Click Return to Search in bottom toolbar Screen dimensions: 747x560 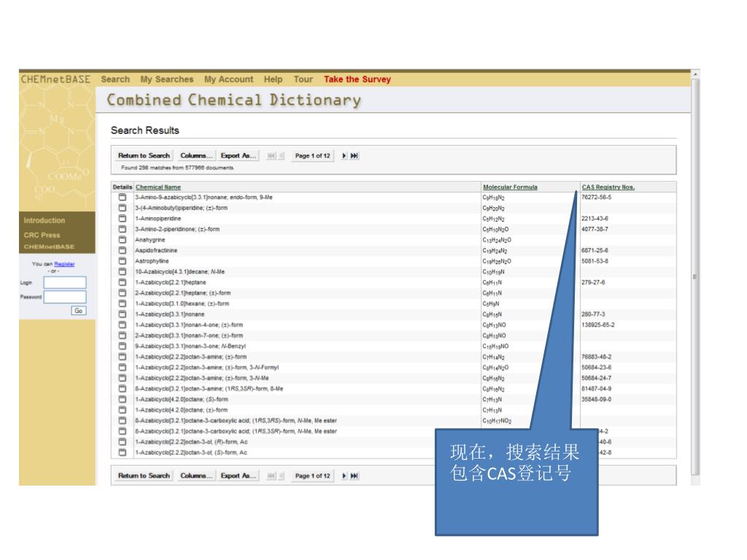coord(144,475)
